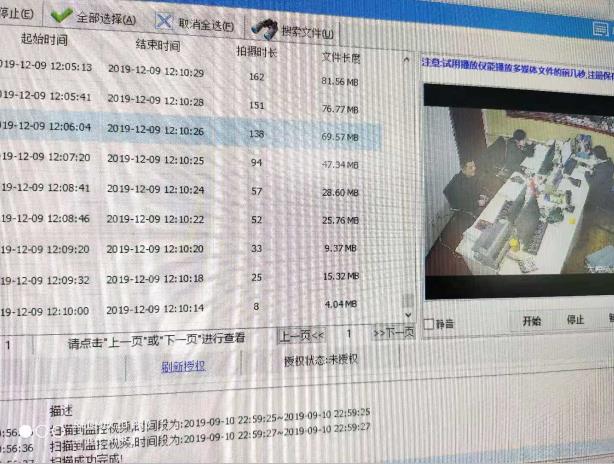Go to next page (>>下一页)
Image resolution: width=614 pixels, height=464 pixels.
(392, 333)
